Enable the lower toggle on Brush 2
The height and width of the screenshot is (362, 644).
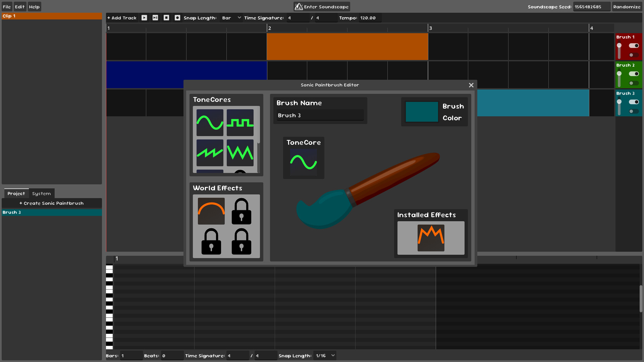634,83
